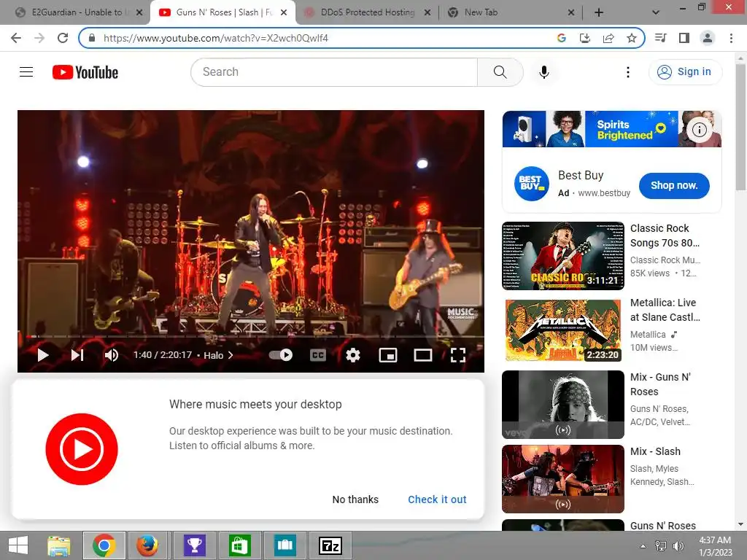Enable miniplayer mode

pyautogui.click(x=388, y=355)
